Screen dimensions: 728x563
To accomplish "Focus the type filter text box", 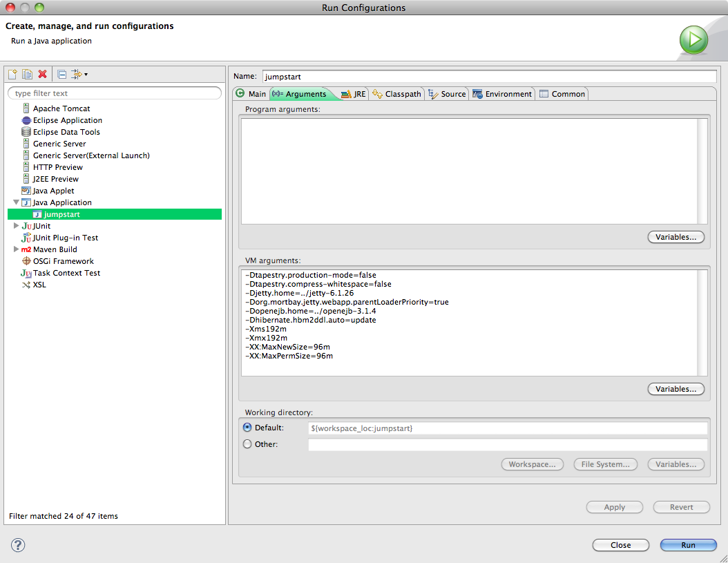I will pyautogui.click(x=115, y=93).
